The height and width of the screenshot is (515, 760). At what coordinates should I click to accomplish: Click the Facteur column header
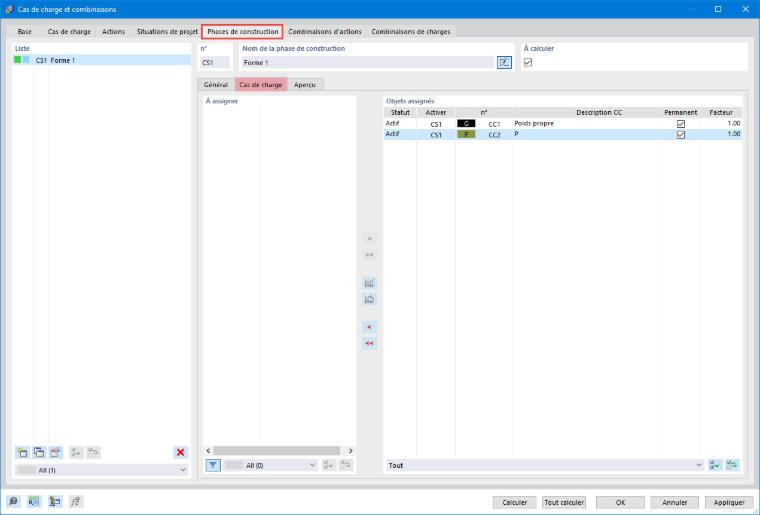pyautogui.click(x=721, y=112)
